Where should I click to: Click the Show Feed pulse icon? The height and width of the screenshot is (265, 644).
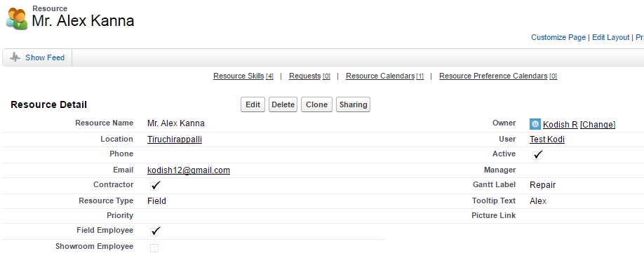coord(15,57)
